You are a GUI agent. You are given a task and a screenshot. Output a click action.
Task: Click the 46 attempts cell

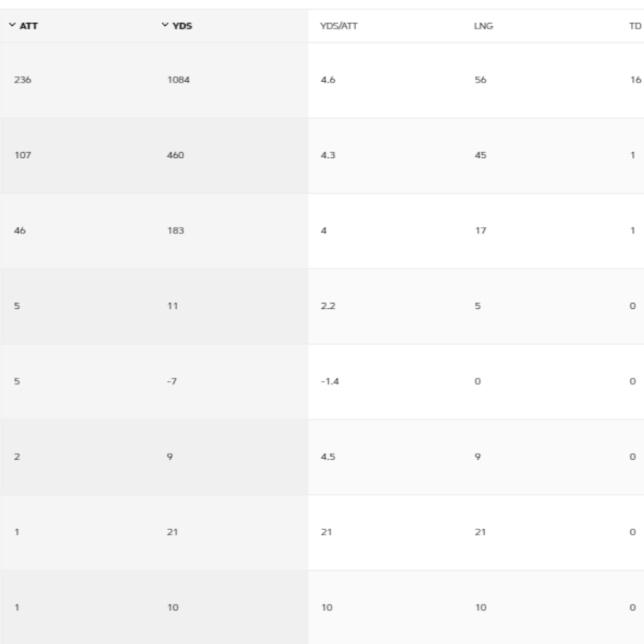click(x=19, y=231)
